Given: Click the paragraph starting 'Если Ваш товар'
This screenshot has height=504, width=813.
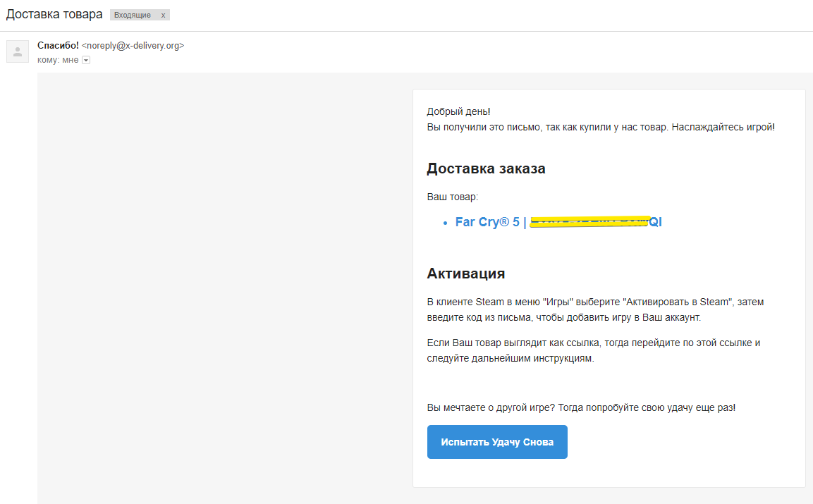Looking at the screenshot, I should [x=593, y=350].
